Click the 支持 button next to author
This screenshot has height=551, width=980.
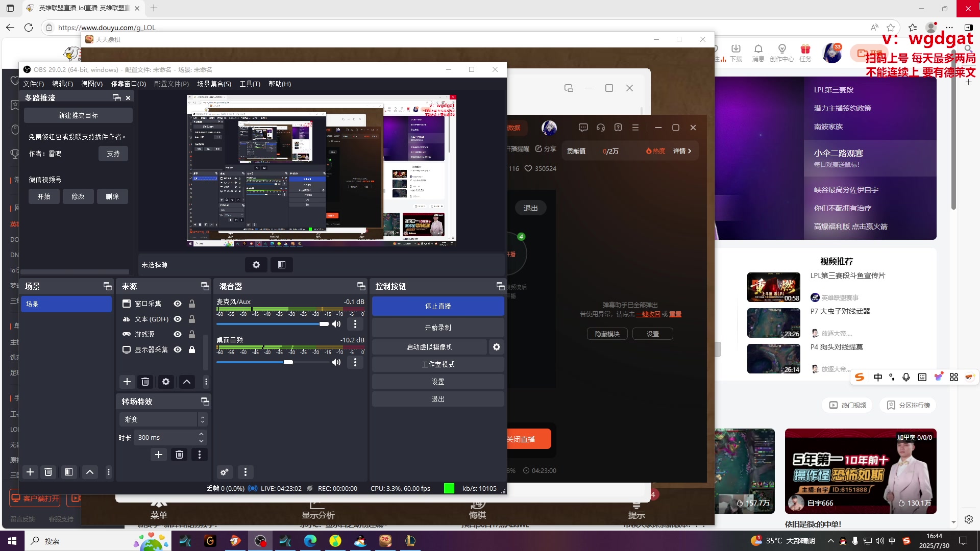pos(113,154)
